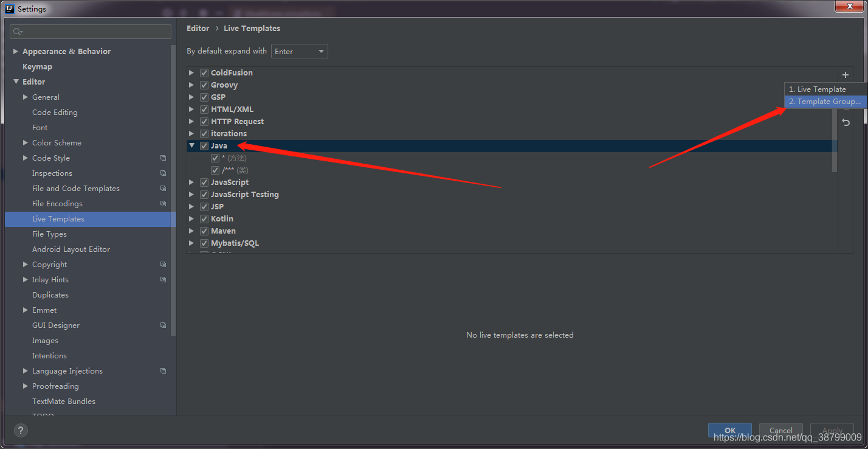This screenshot has height=449, width=868.
Task: Open the TextMate Bundles page
Action: pyautogui.click(x=64, y=402)
